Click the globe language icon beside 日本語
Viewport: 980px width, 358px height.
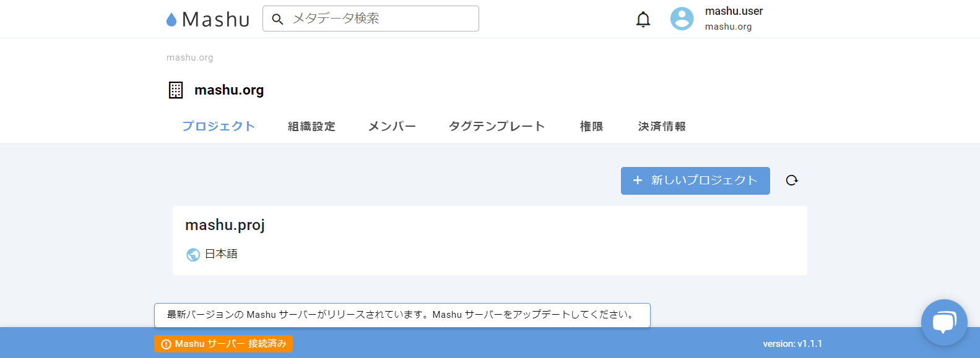point(193,255)
